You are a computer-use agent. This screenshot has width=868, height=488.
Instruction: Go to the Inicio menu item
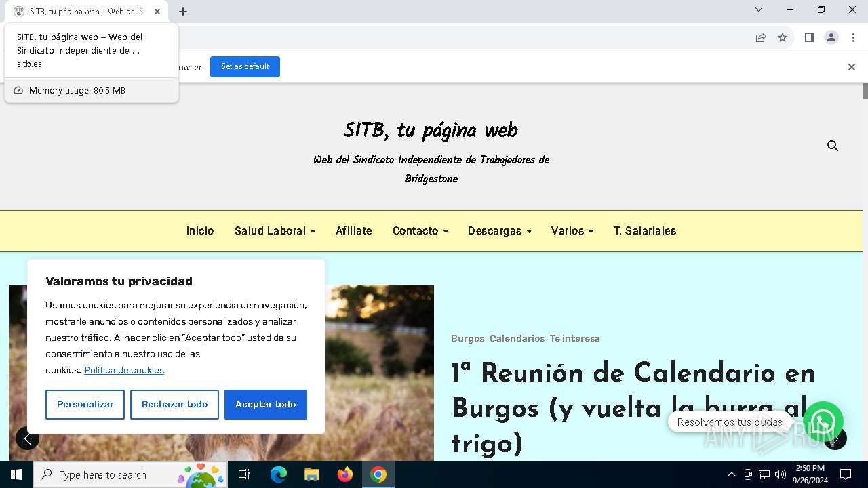pos(200,231)
